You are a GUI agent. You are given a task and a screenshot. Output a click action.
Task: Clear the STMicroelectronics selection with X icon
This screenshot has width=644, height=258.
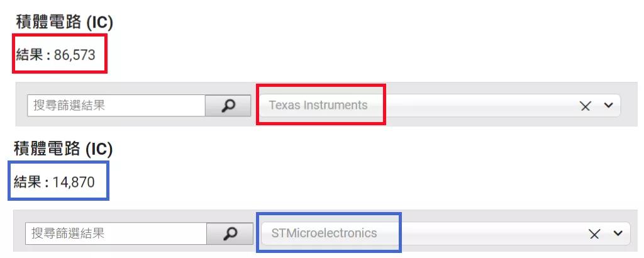594,234
